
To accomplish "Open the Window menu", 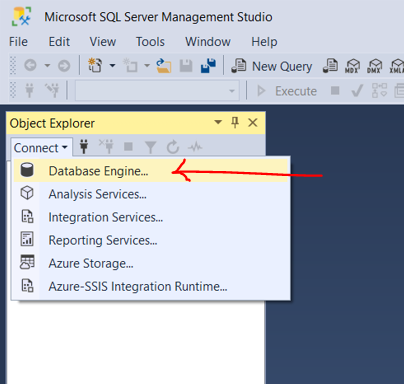I will (x=208, y=42).
